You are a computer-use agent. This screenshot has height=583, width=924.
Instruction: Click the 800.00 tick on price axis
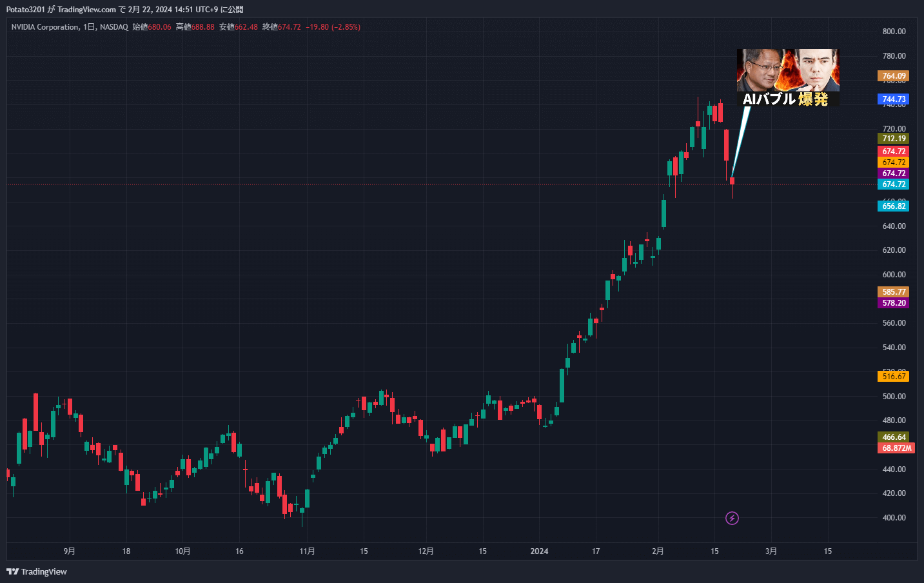[894, 32]
